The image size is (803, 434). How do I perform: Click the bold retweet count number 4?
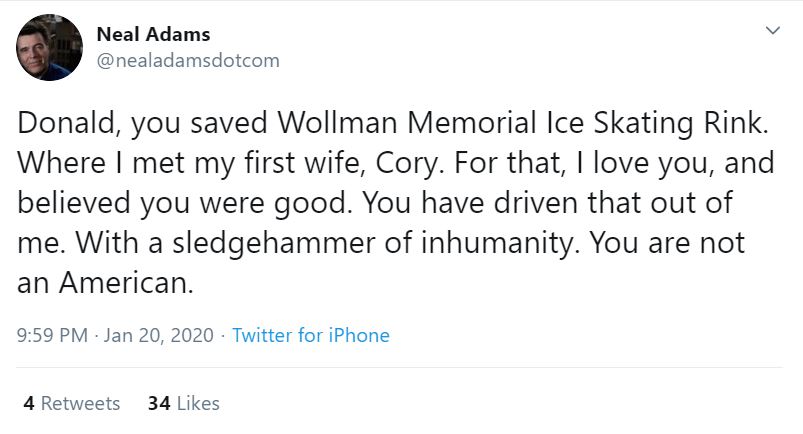[29, 404]
